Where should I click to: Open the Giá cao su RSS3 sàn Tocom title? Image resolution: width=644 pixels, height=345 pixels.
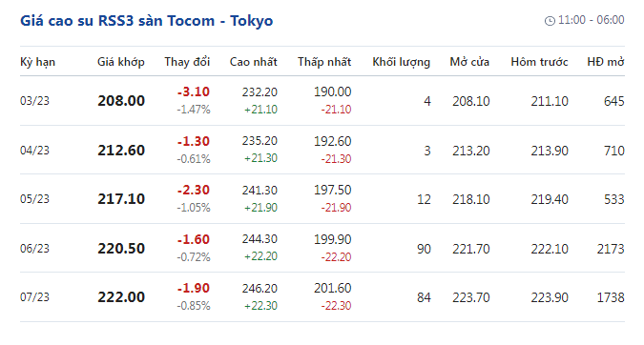[x=147, y=21]
